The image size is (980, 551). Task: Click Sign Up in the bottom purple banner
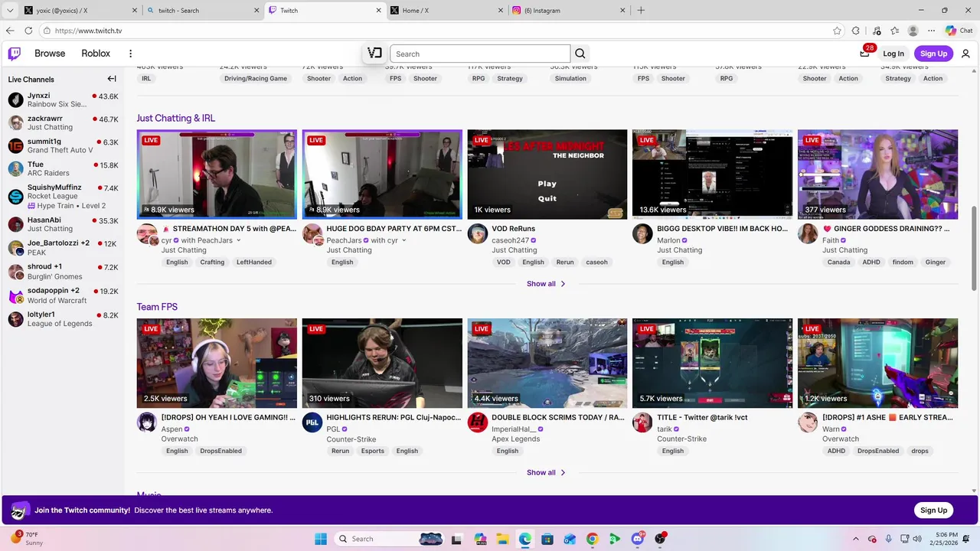(x=933, y=510)
